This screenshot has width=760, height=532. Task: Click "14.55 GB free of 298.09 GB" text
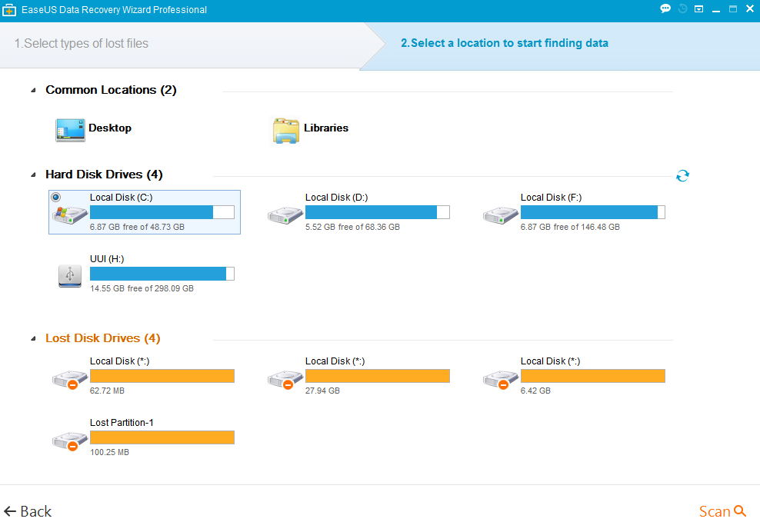142,288
